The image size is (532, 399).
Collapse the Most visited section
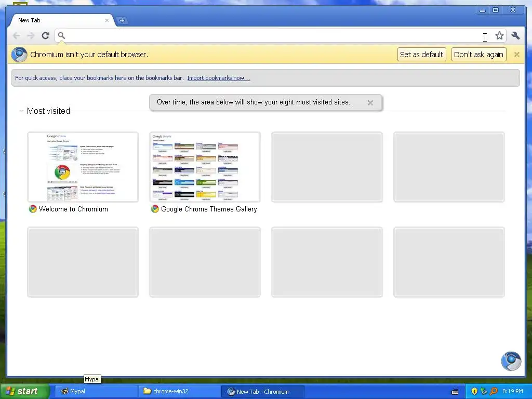click(21, 111)
